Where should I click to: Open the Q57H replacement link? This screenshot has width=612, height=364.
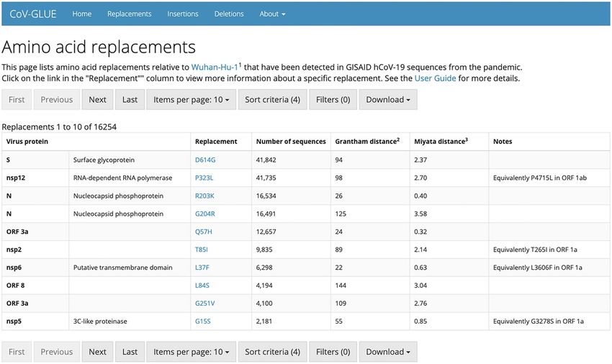[204, 232]
